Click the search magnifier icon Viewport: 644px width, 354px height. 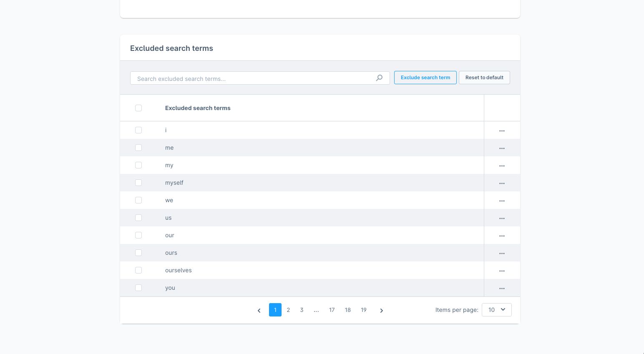[379, 78]
